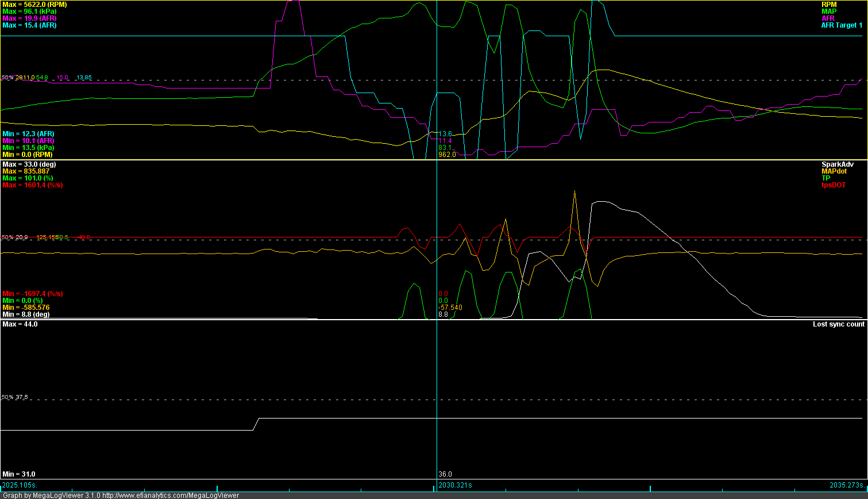Click the 2030.321s cursor time marker
The image size is (868, 499).
pyautogui.click(x=455, y=485)
